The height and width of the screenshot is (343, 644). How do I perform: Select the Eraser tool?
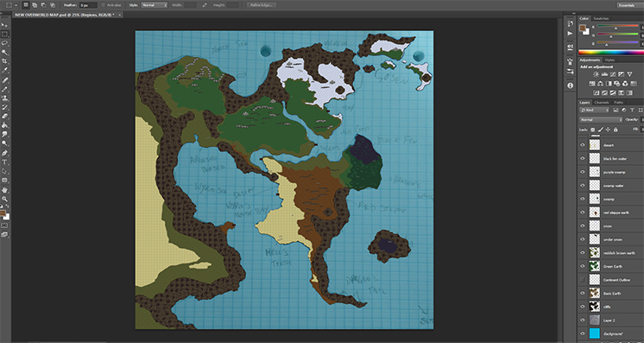pos(4,116)
